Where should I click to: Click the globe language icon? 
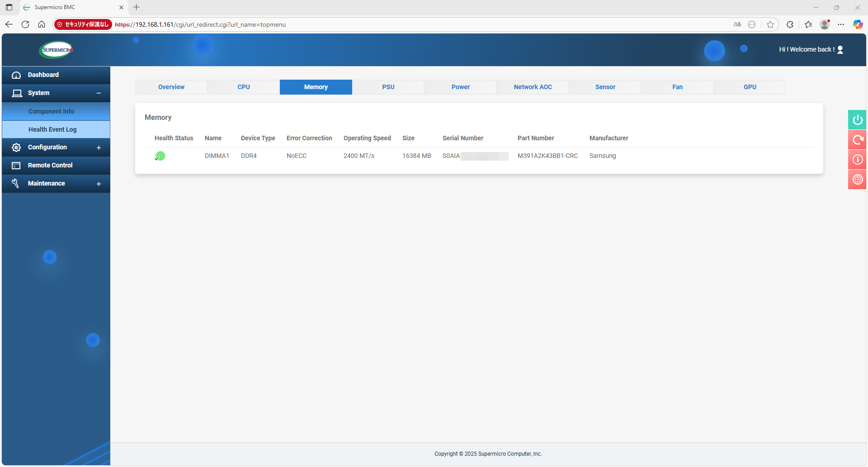point(857,180)
